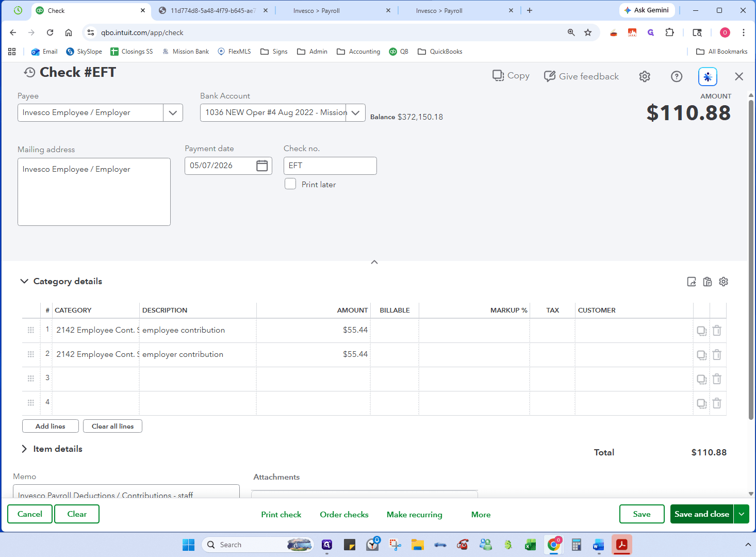Open the Save and close dropdown arrow
This screenshot has width=756, height=557.
coord(742,514)
